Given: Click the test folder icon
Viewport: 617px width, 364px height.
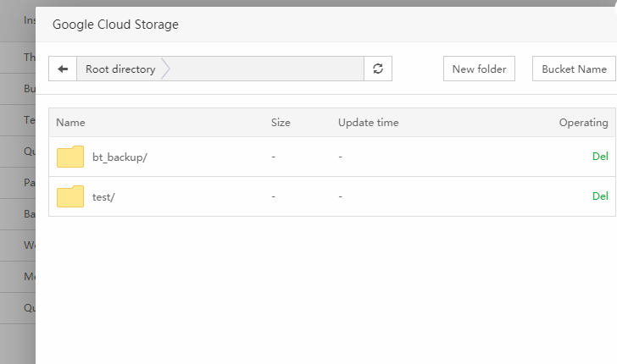Looking at the screenshot, I should 70,196.
